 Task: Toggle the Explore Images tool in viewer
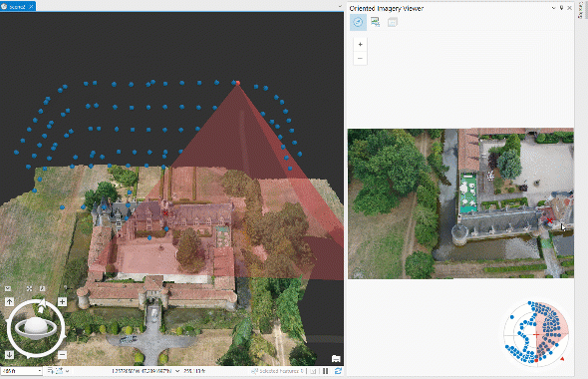358,22
